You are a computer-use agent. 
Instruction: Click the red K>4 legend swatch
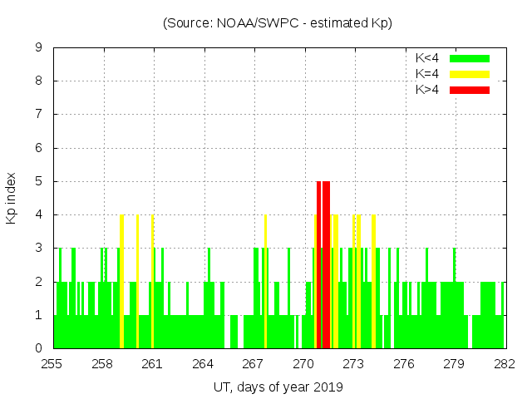[x=470, y=89]
